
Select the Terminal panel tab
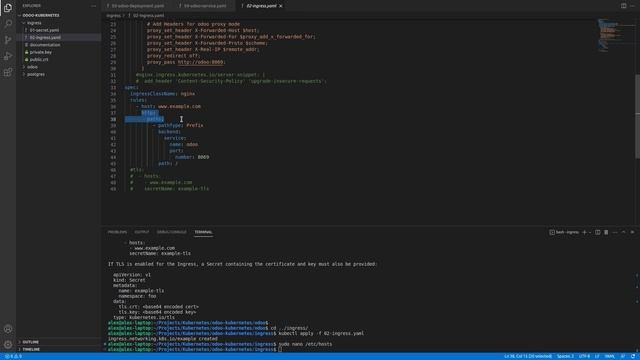coord(203,232)
